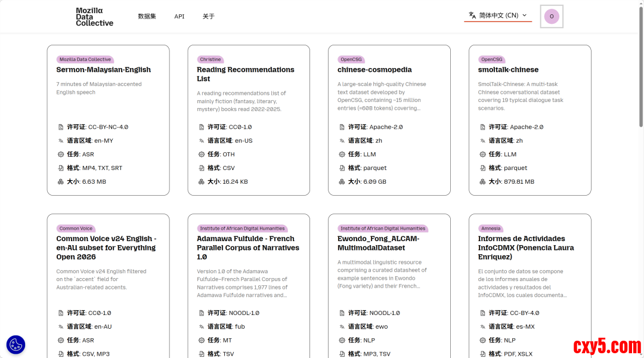644x358 pixels.
Task: Go to the API navigation link
Action: click(x=179, y=17)
